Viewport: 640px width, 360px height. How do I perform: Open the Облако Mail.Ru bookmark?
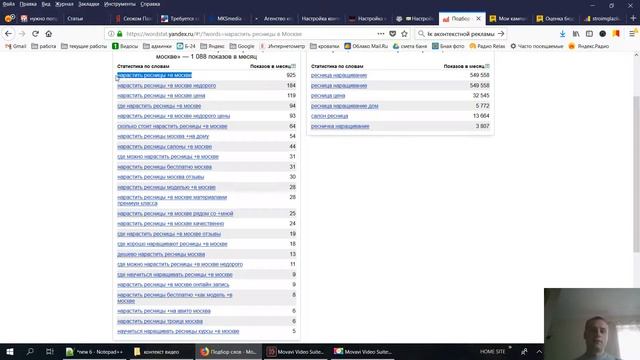point(366,46)
